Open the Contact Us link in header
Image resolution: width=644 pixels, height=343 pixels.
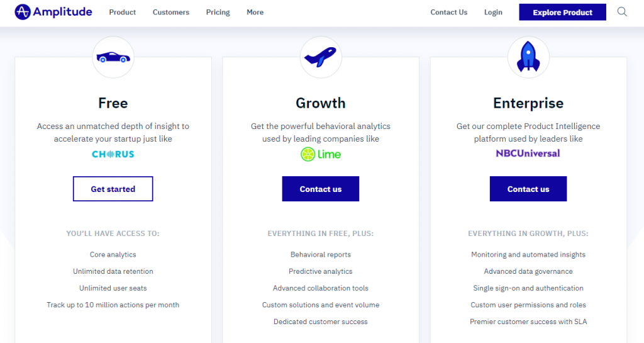coord(449,13)
